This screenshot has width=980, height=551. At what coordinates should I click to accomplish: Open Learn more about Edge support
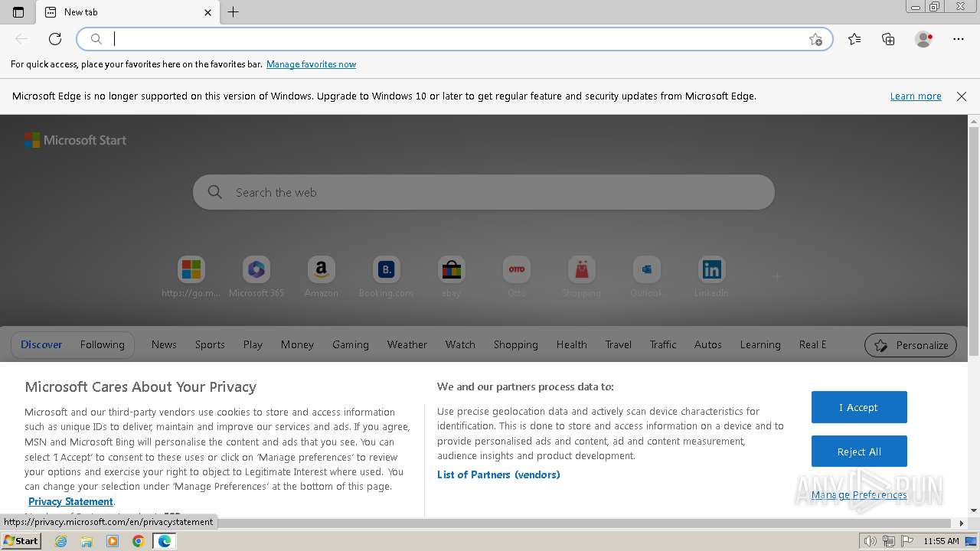[916, 96]
